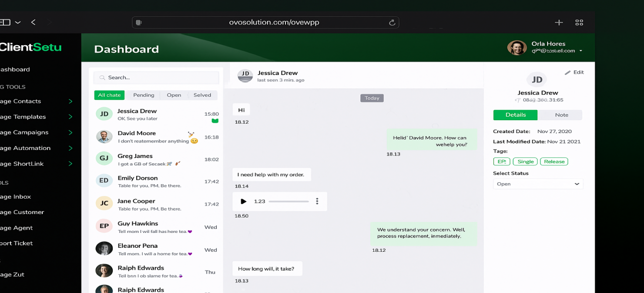Click the Release tag
Viewport: 644px width, 293px height.
click(554, 161)
